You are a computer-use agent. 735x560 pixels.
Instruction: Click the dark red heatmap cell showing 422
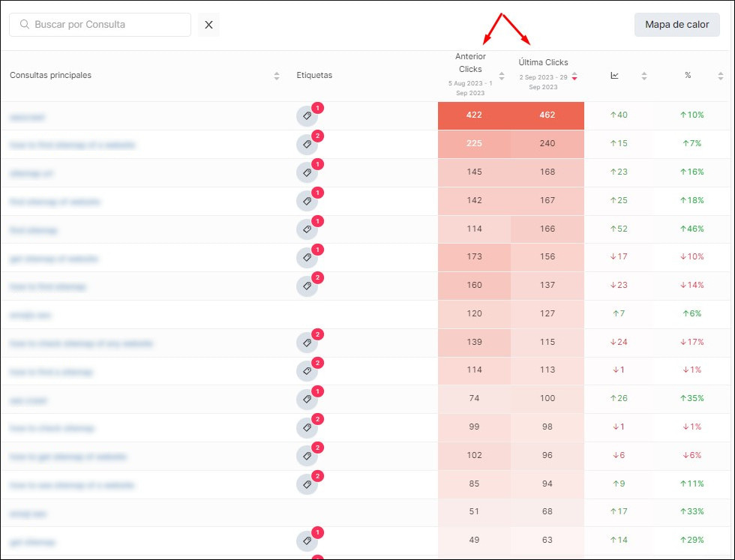coord(474,115)
